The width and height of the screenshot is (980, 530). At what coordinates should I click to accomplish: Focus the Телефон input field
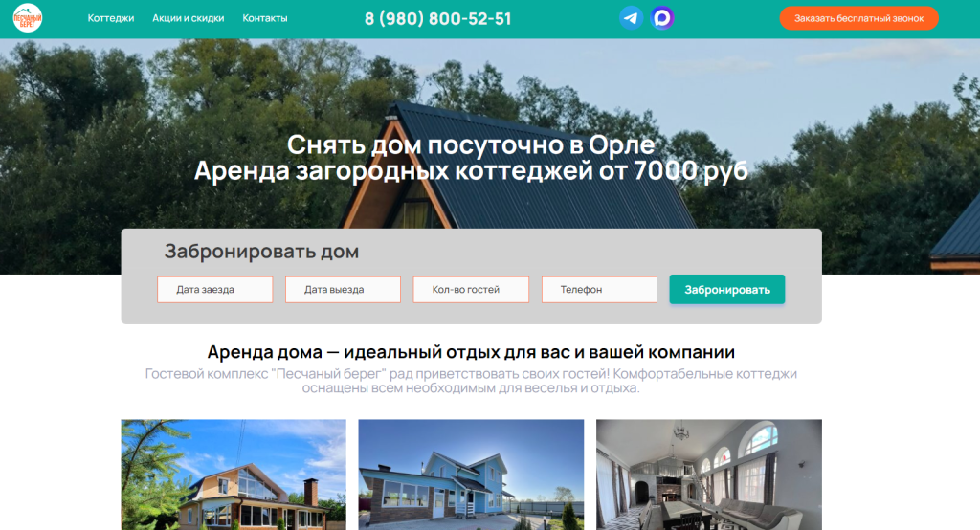599,290
